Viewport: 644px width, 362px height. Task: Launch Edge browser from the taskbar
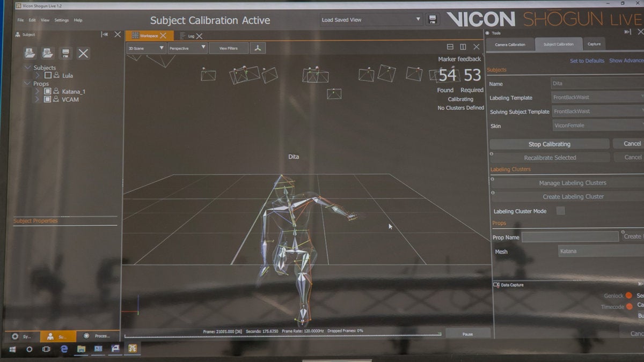click(x=64, y=349)
